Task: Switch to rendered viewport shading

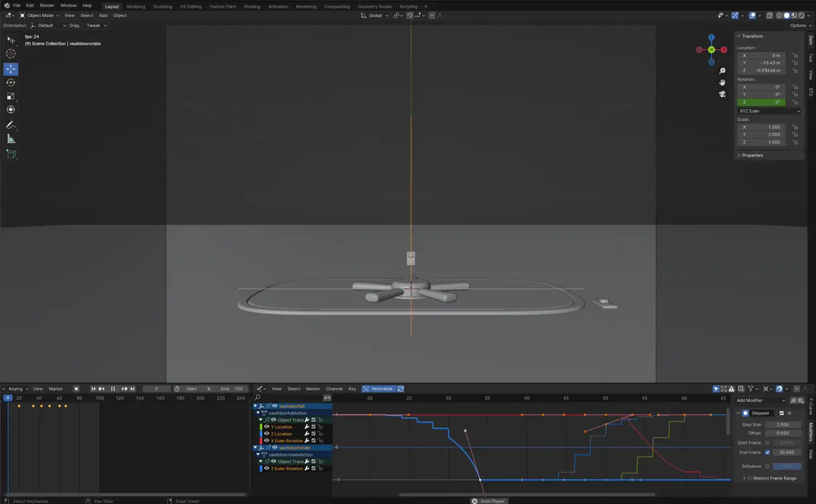Action: pos(801,16)
